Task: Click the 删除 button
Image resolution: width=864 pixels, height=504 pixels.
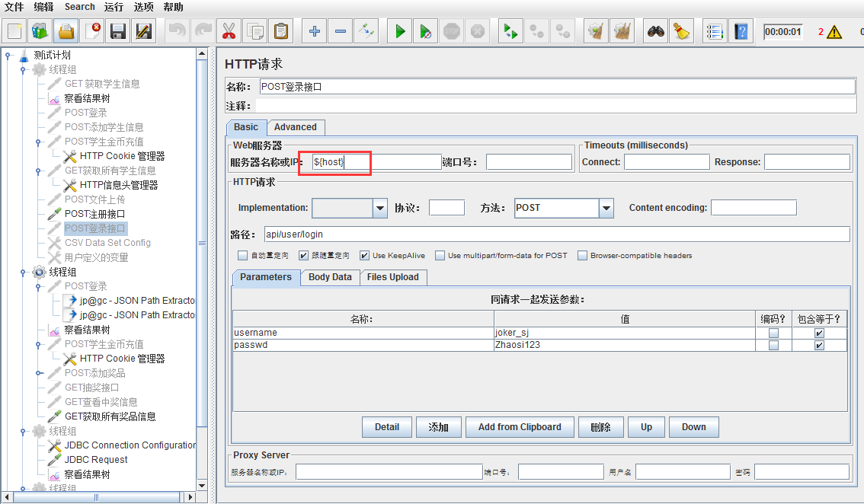Action: 600,427
